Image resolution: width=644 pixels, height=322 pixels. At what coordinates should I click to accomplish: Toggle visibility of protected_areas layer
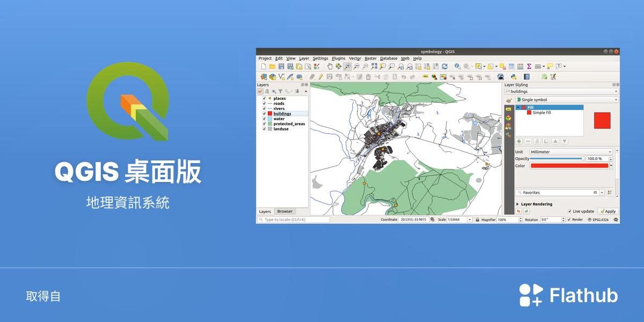tap(264, 124)
